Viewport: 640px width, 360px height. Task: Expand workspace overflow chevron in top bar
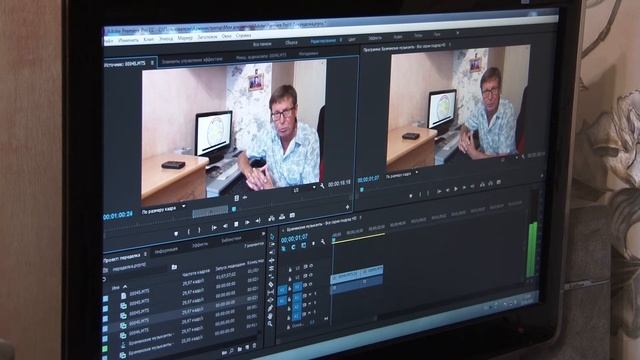click(457, 33)
